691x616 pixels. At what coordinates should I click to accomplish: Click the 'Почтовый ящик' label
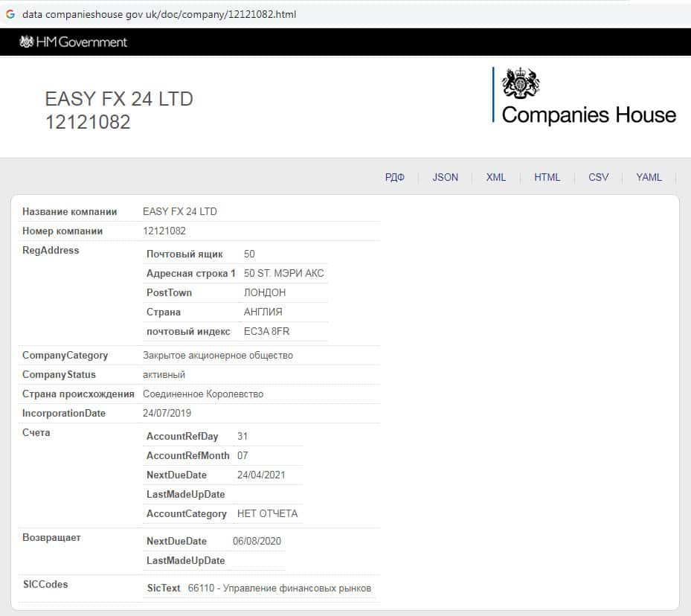tap(184, 254)
